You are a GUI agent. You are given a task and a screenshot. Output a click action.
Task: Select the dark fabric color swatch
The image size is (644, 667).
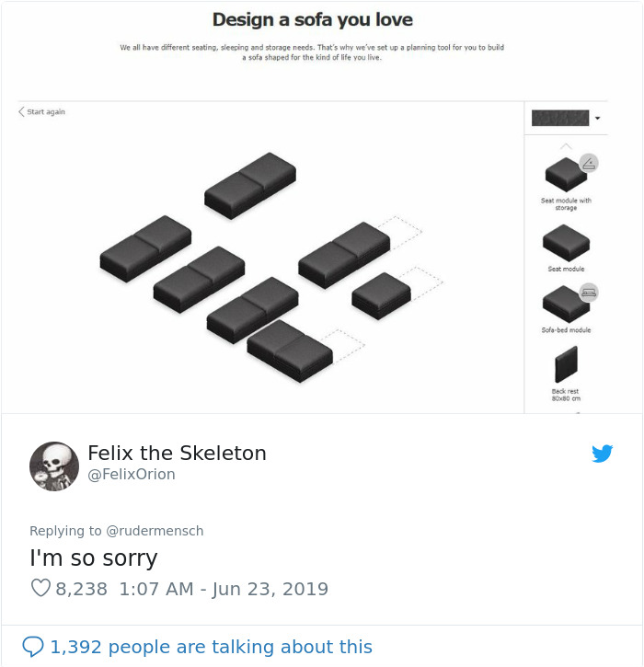coord(560,119)
